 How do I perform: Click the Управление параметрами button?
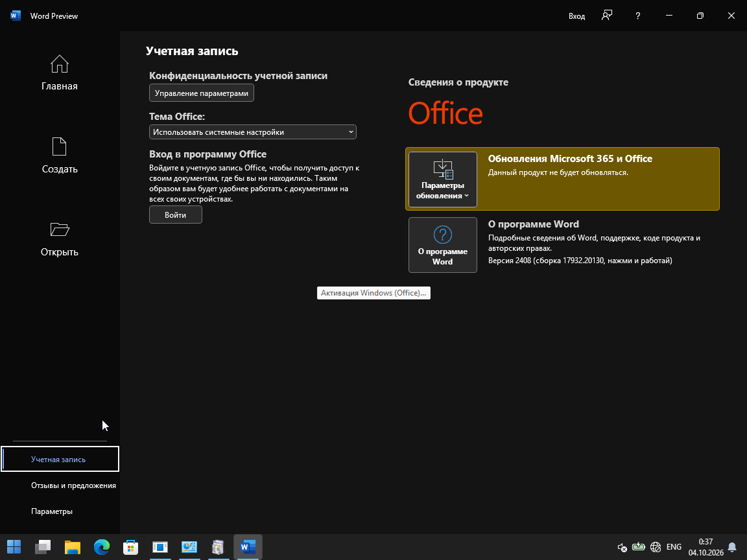[202, 93]
